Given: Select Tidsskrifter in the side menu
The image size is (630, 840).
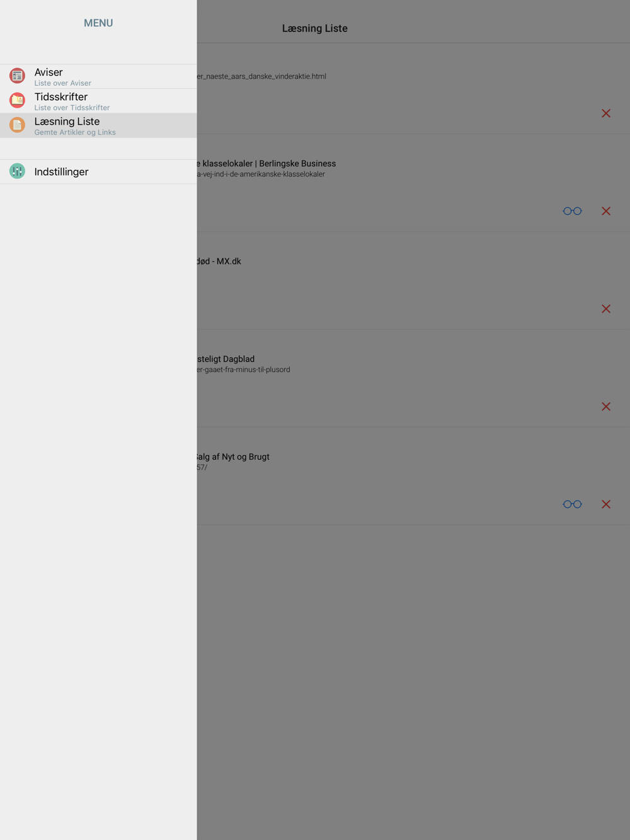Looking at the screenshot, I should (x=98, y=101).
